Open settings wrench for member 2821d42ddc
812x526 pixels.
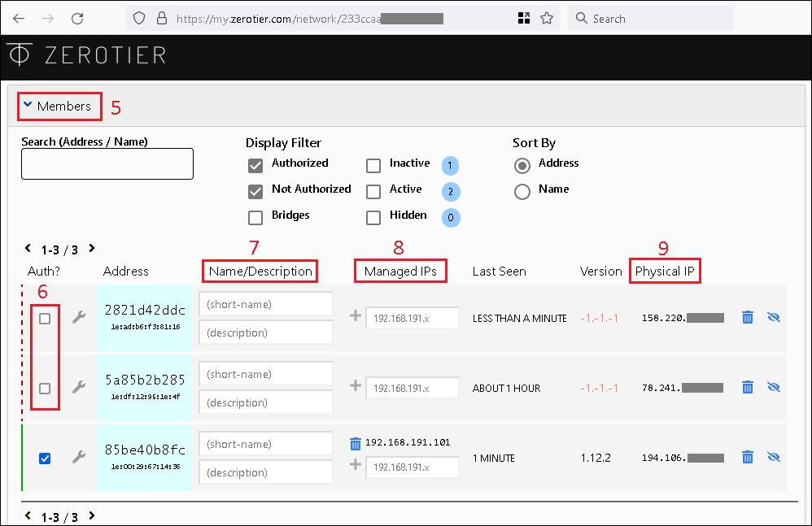tap(79, 318)
